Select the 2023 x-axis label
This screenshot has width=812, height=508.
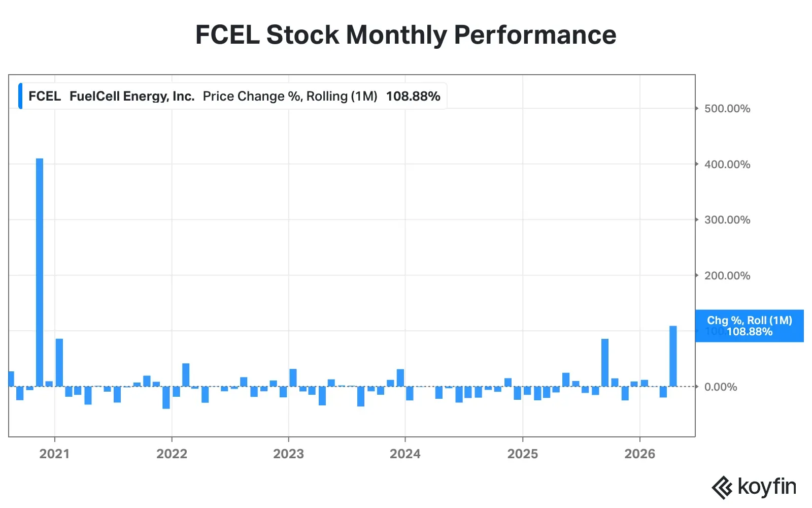288,454
